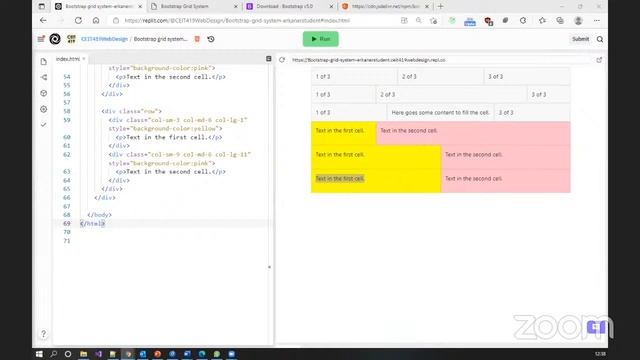The image size is (640, 360).
Task: Open the browser tab actions menu icon
Action: tap(42, 7)
